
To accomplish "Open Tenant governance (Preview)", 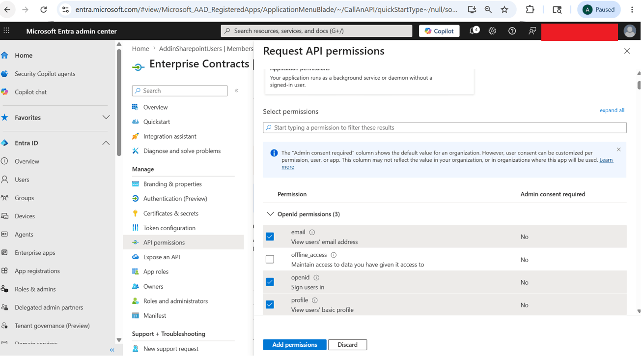I will coord(53,326).
